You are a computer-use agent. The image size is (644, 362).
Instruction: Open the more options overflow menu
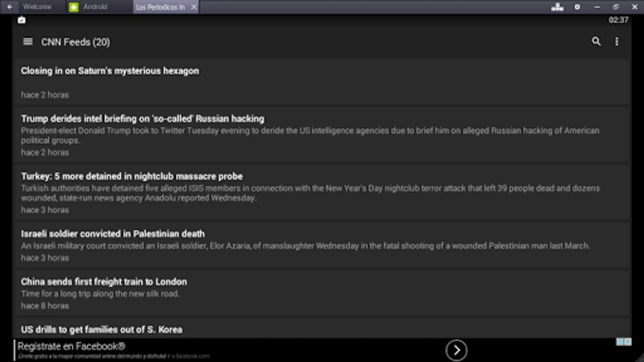(617, 41)
